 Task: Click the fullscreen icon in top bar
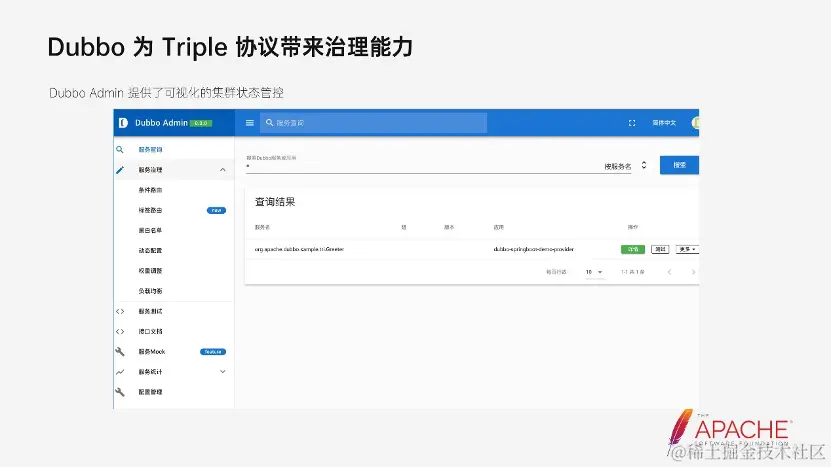coord(632,123)
